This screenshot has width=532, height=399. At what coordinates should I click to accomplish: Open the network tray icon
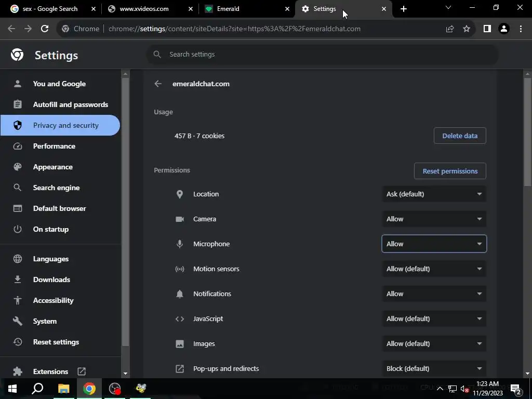[453, 389]
